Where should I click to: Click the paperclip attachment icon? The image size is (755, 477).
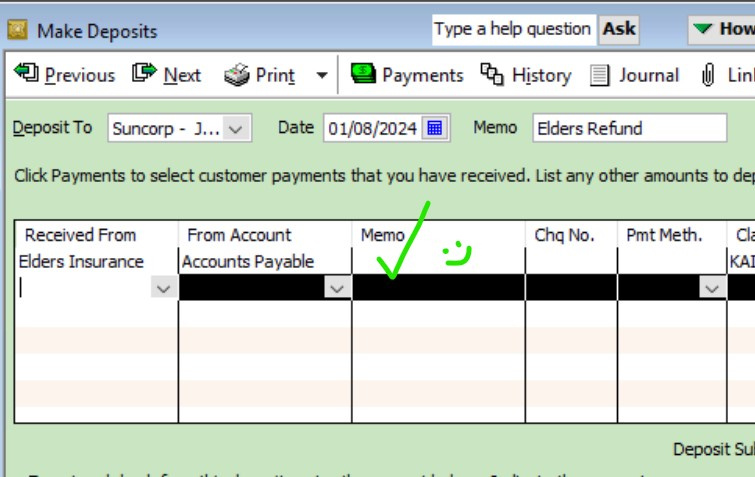[708, 76]
